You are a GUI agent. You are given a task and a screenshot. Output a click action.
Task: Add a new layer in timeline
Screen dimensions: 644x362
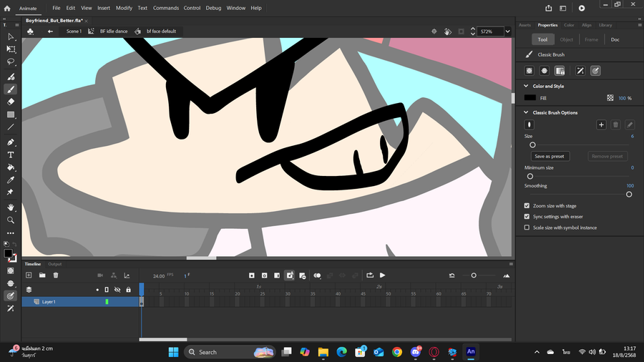(29, 275)
